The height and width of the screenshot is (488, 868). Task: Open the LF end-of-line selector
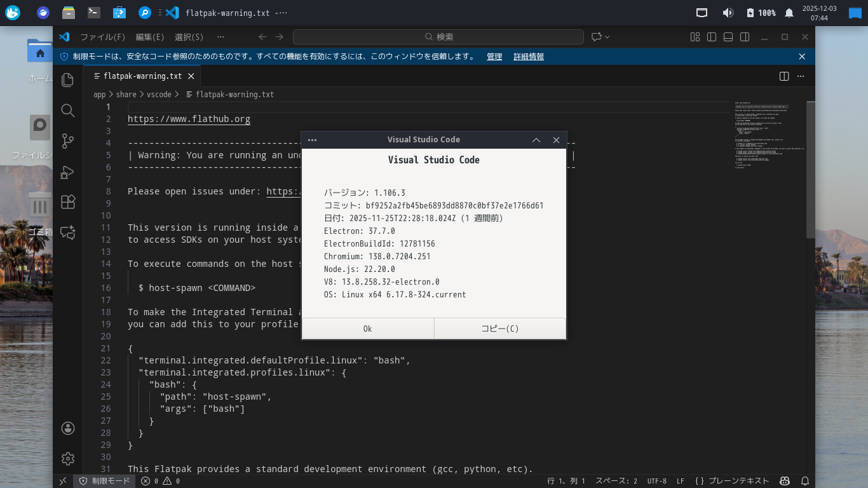click(x=681, y=481)
